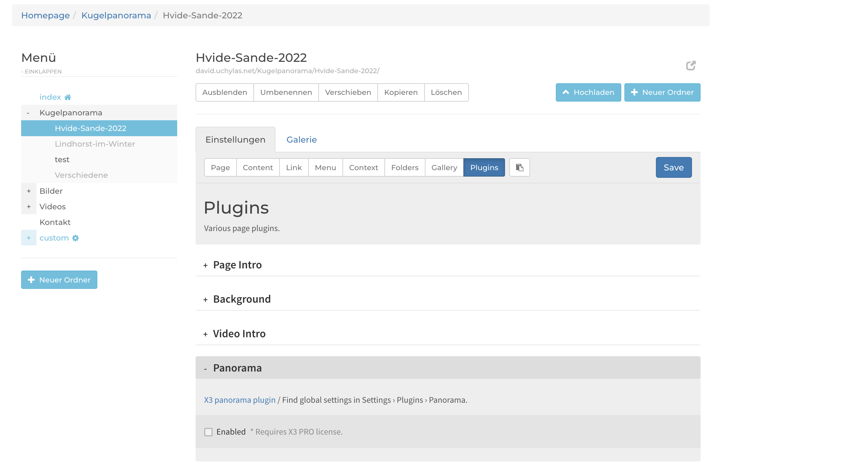
Task: Expand the Background section
Action: (x=448, y=299)
